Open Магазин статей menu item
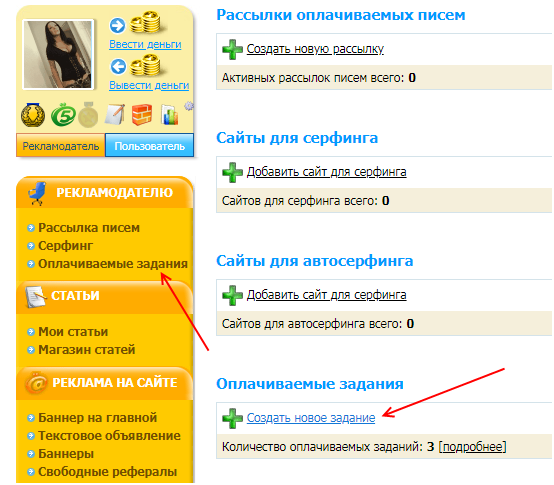Screen dimensions: 554x485 (x=87, y=350)
